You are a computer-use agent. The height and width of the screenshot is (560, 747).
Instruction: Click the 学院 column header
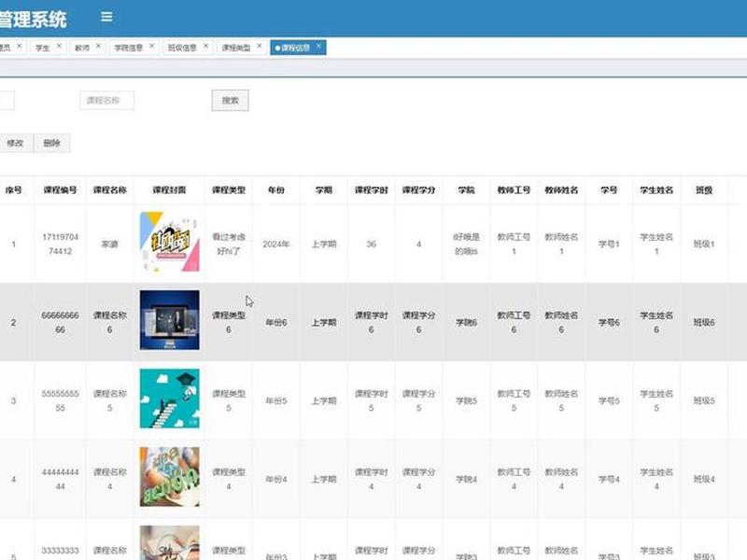coord(466,190)
